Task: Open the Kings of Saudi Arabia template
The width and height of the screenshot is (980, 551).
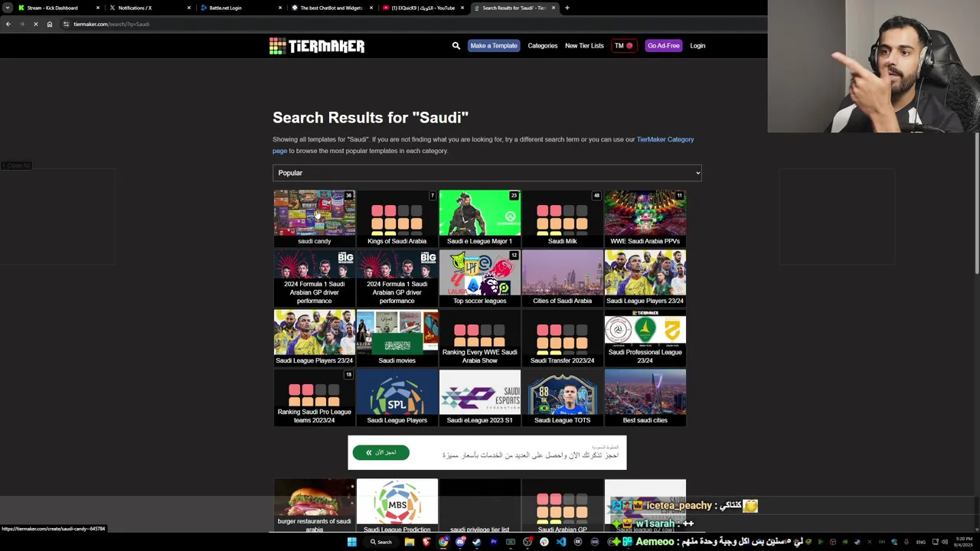Action: 397,218
